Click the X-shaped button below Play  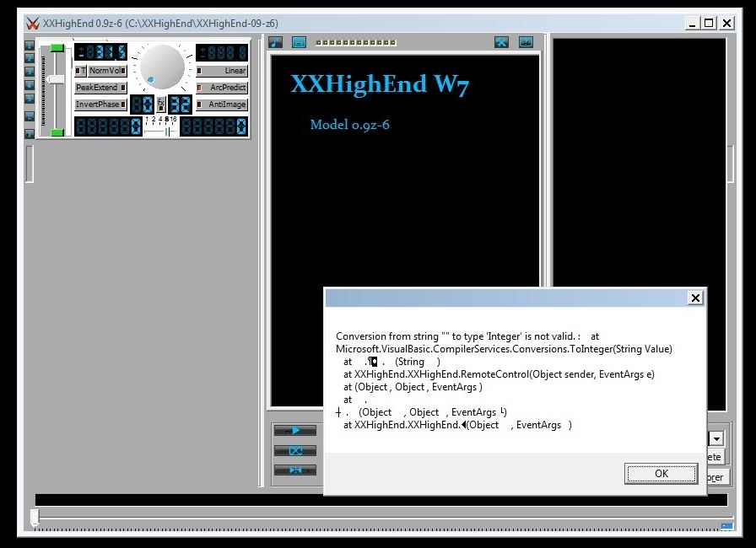tap(295, 451)
